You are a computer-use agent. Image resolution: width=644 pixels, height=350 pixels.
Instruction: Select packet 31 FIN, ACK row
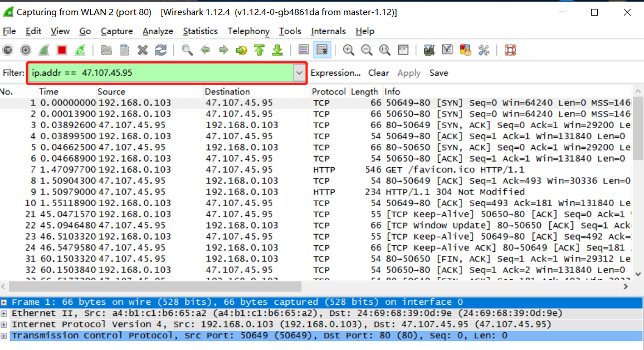[315, 259]
